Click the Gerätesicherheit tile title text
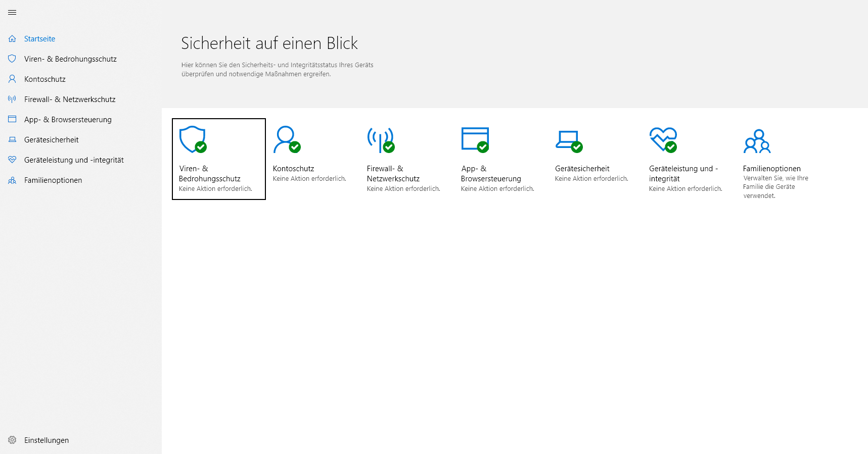The width and height of the screenshot is (868, 454). (582, 169)
